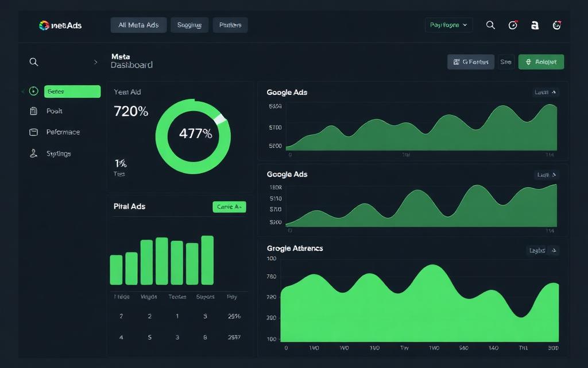Click the metAds logo in the header
Image resolution: width=588 pixels, height=368 pixels.
pyautogui.click(x=60, y=25)
